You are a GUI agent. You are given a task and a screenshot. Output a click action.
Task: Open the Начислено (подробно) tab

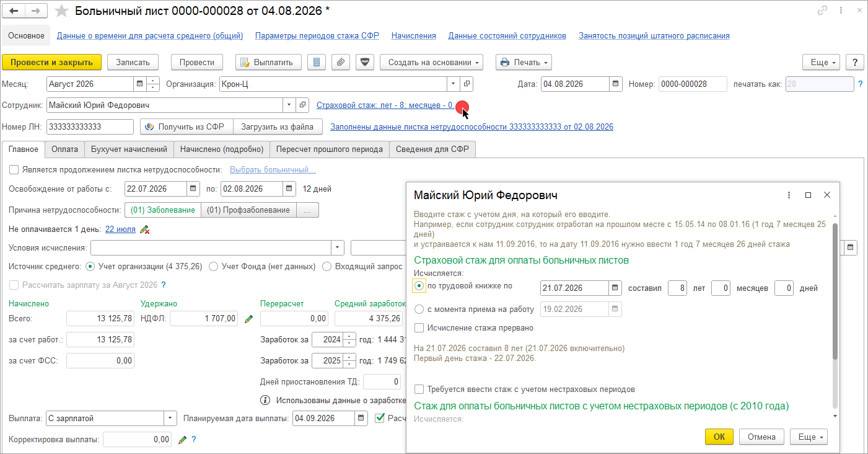click(x=222, y=149)
